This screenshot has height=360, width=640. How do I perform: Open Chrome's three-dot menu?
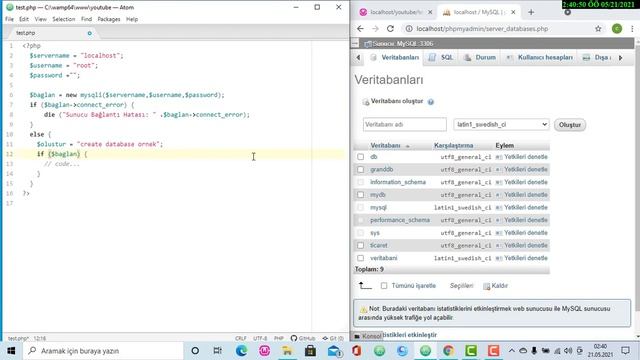[x=632, y=29]
